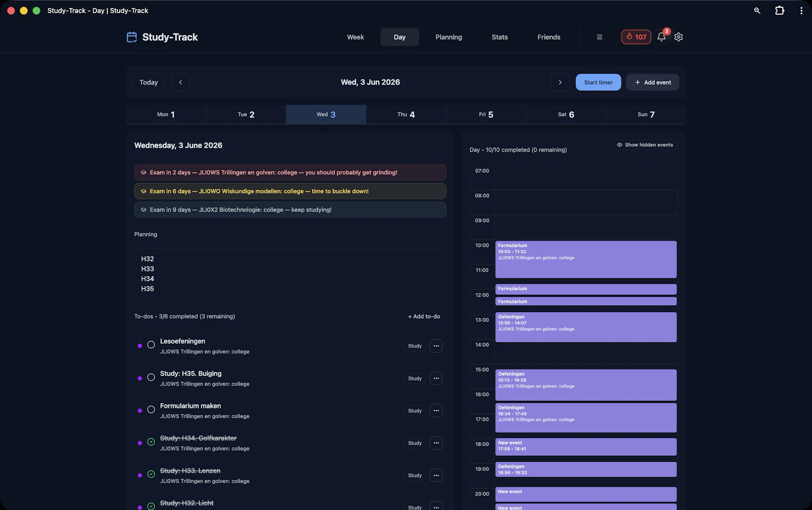Click the Study-Track calendar logo icon
This screenshot has width=812, height=510.
tap(132, 37)
